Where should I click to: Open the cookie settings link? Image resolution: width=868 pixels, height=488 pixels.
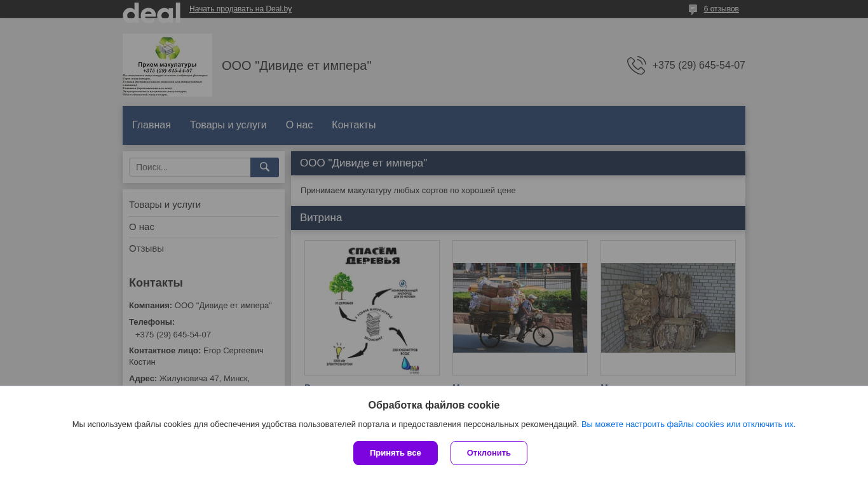point(688,424)
